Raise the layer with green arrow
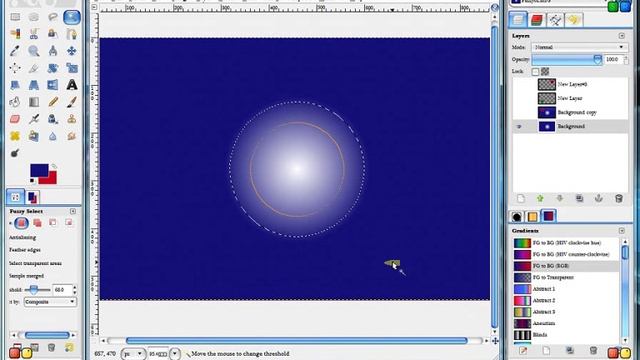 [x=540, y=199]
